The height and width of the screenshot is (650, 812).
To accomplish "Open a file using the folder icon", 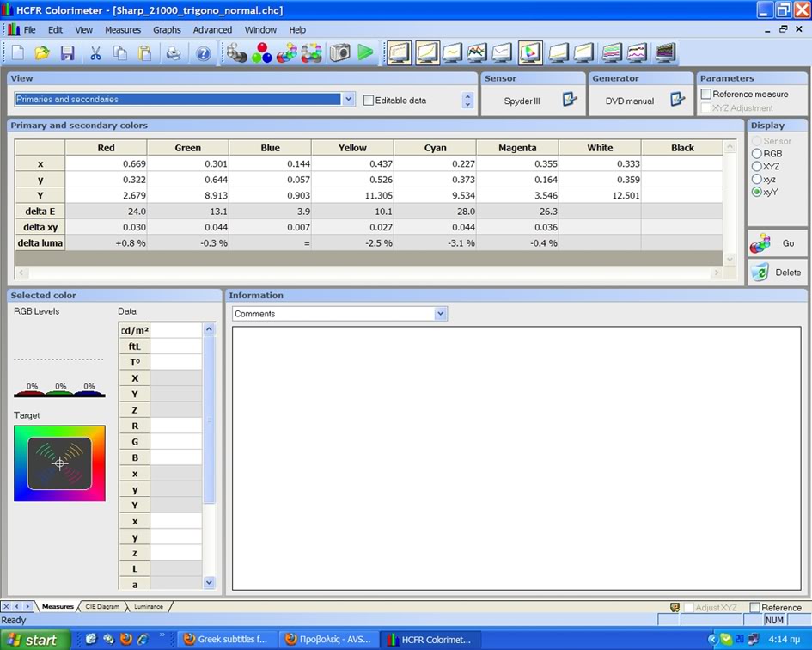I will click(42, 53).
